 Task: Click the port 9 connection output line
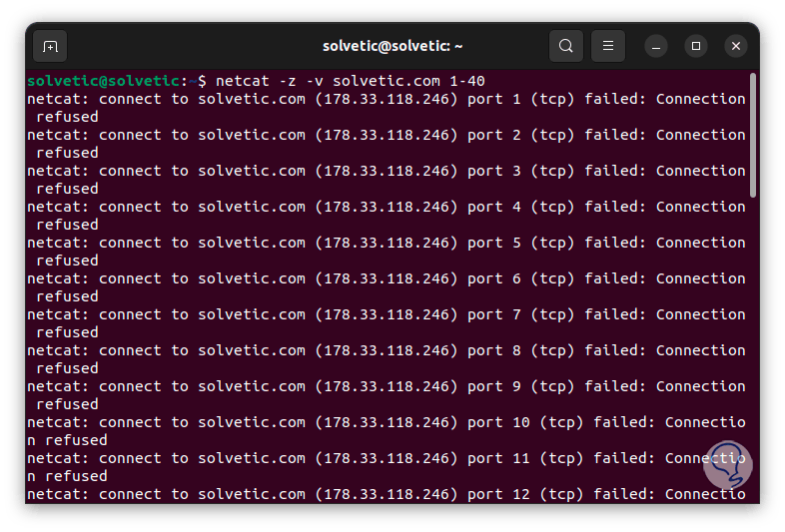click(386, 386)
